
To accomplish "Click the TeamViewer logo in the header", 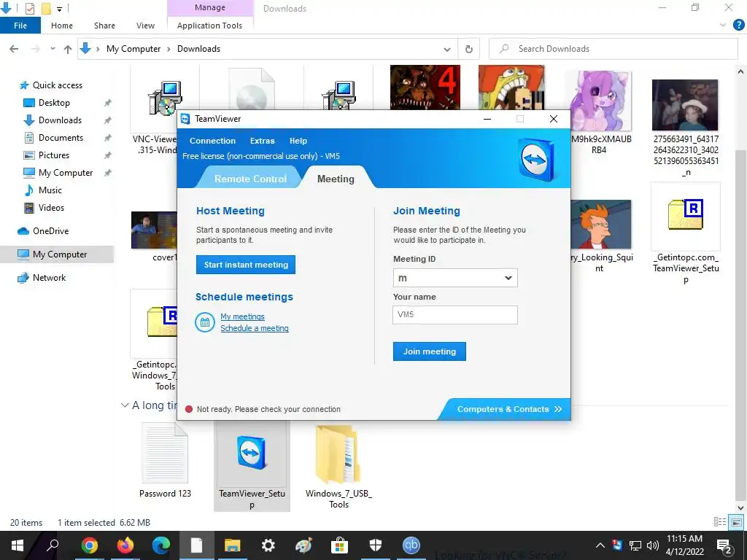I will pos(538,159).
